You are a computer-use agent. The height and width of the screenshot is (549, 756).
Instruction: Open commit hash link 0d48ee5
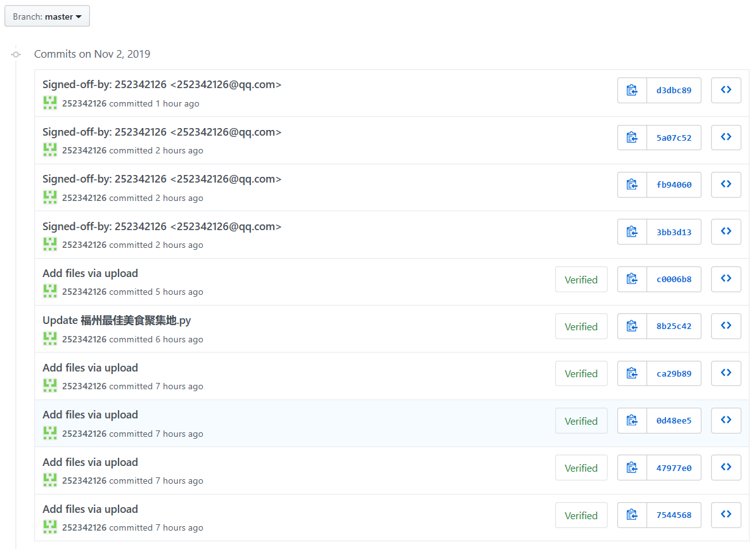click(674, 421)
